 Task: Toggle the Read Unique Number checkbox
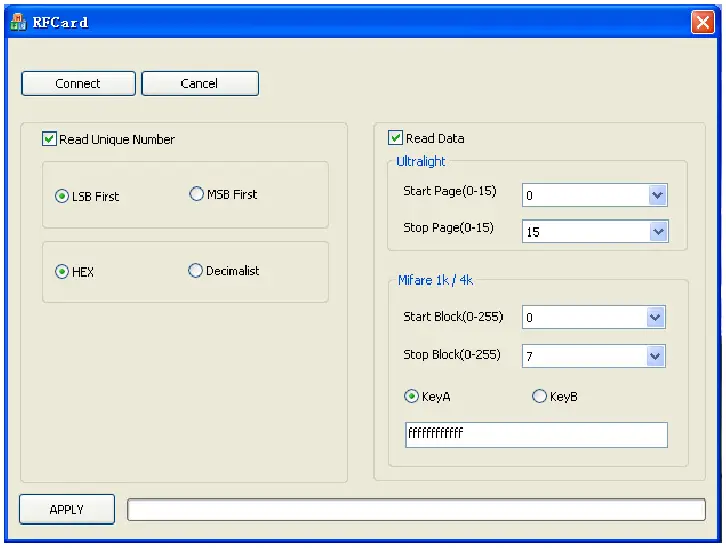click(49, 139)
